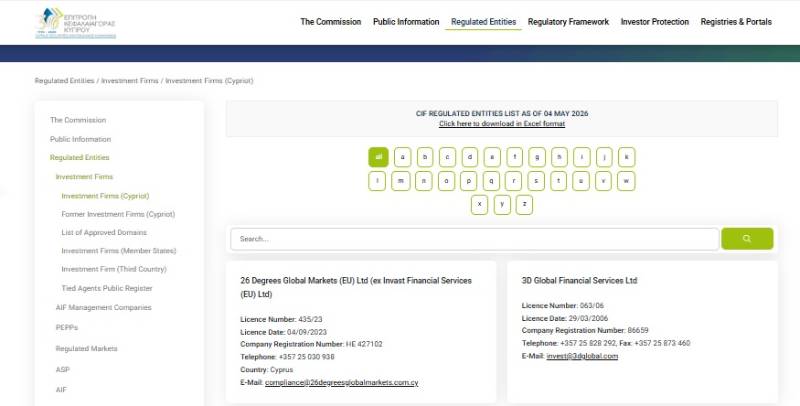This screenshot has height=406, width=800.
Task: Open ASP in sidebar
Action: [x=63, y=369]
